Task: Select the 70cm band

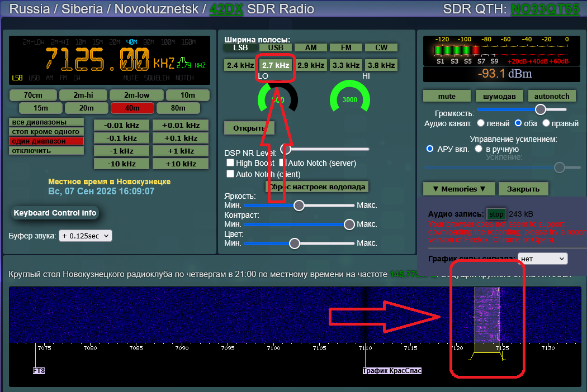Action: point(33,95)
